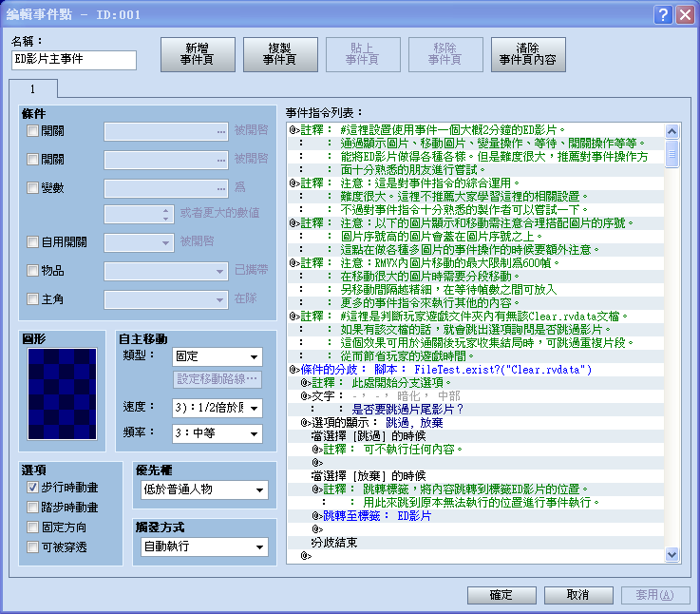Select the 是否要跳過片尾影片? text line
The image size is (700, 614).
476,410
